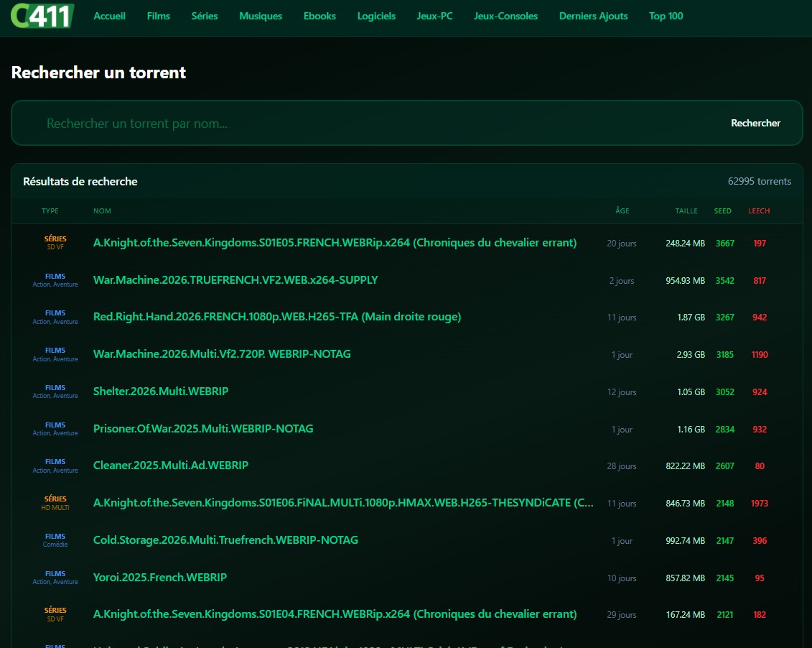View the Top 100 list
The image size is (812, 648).
[x=666, y=16]
